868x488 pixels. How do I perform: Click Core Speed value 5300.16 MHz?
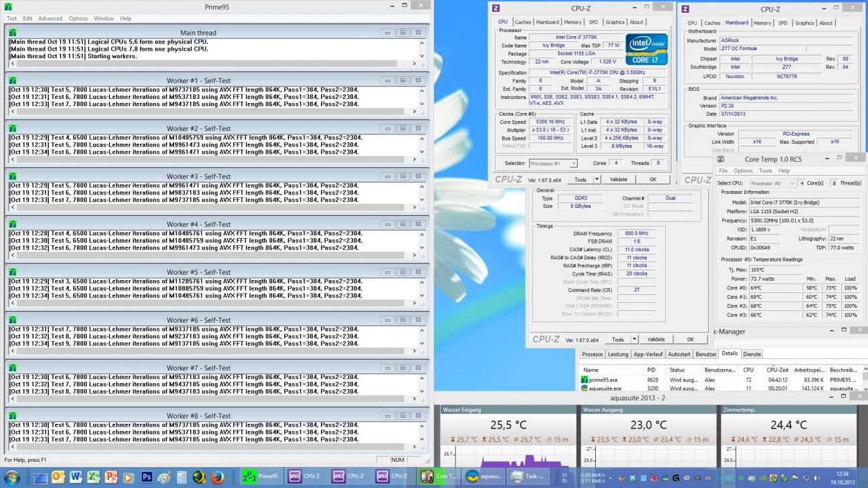(x=550, y=122)
